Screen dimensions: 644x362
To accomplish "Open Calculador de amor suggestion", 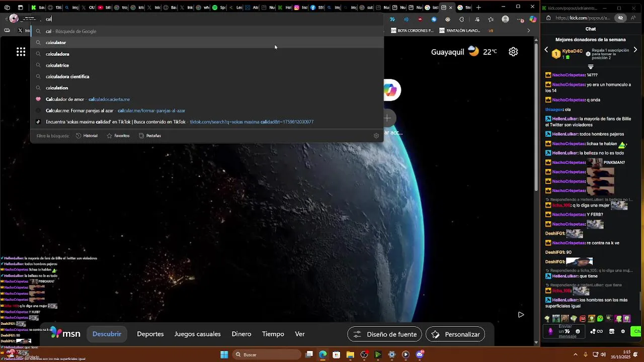I will point(207,99).
